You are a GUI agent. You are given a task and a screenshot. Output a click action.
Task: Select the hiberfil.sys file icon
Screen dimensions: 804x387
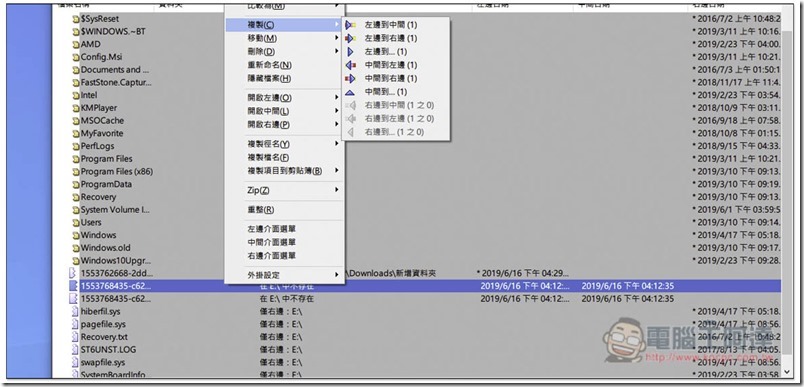(74, 312)
